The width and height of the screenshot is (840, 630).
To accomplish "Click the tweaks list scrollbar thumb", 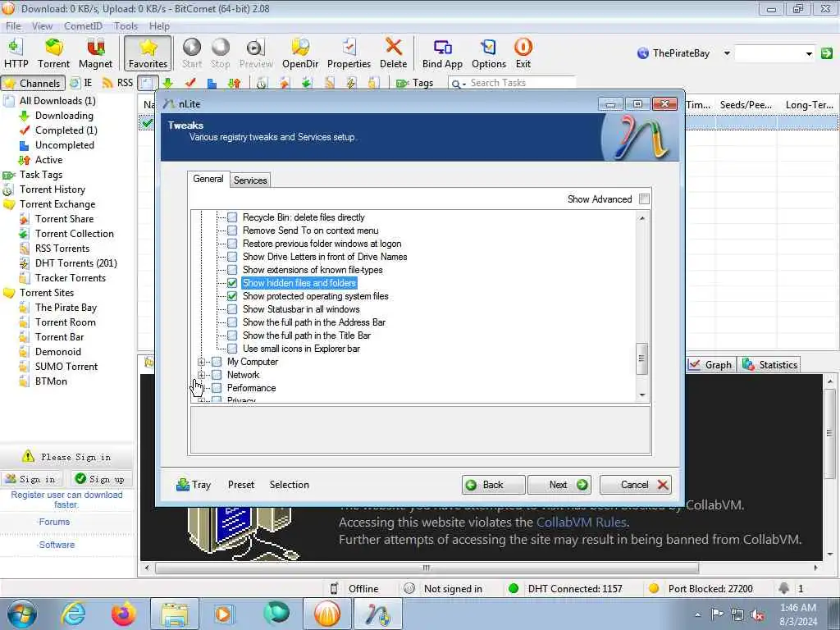I will [x=641, y=359].
